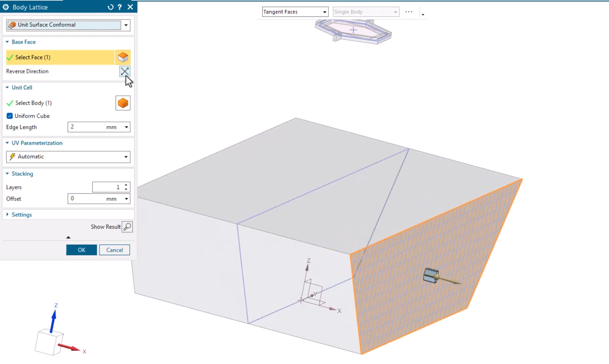Open more selection options via ellipsis icon
This screenshot has height=364, width=609.
click(408, 12)
